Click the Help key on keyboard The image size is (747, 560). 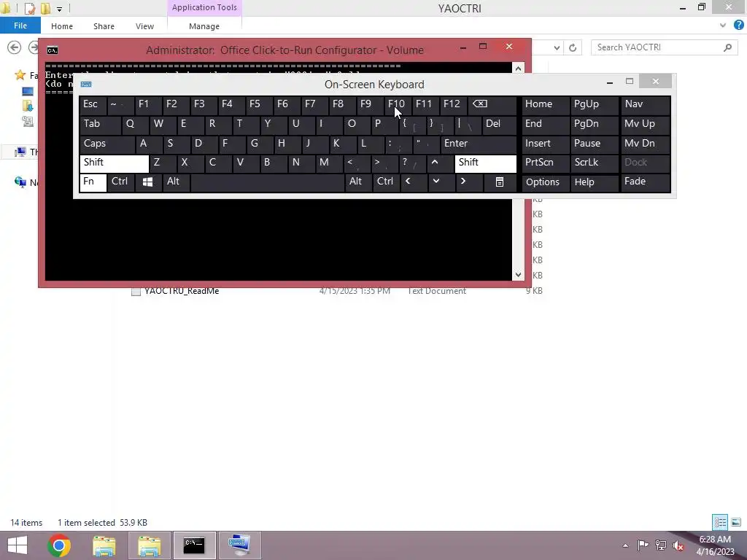pos(594,182)
